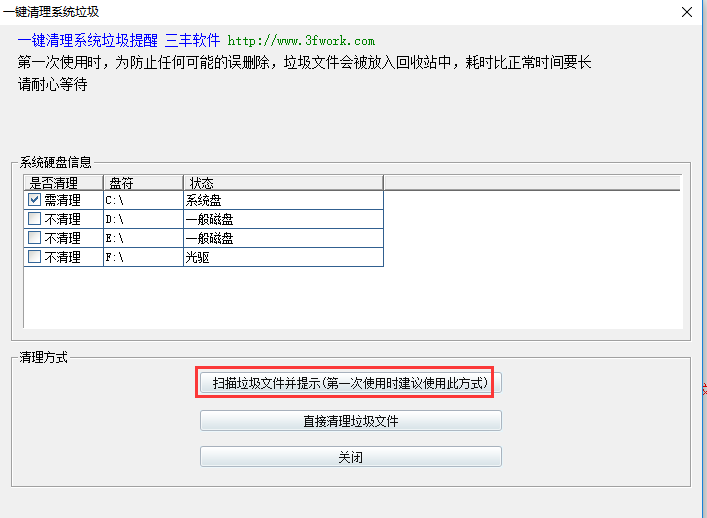This screenshot has height=518, width=707.
Task: Click the 盘符 column header
Action: 143,183
